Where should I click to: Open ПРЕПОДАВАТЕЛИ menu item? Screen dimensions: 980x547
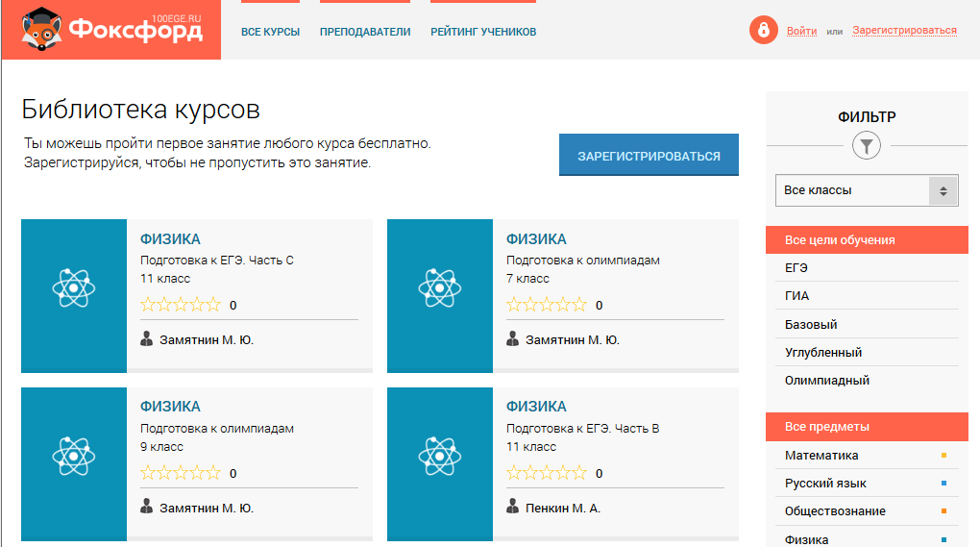click(x=365, y=32)
